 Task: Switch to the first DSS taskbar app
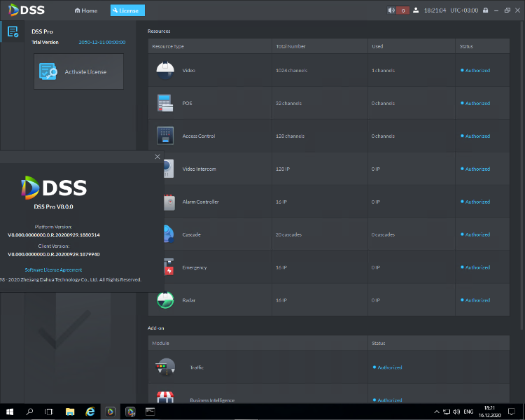pyautogui.click(x=110, y=412)
